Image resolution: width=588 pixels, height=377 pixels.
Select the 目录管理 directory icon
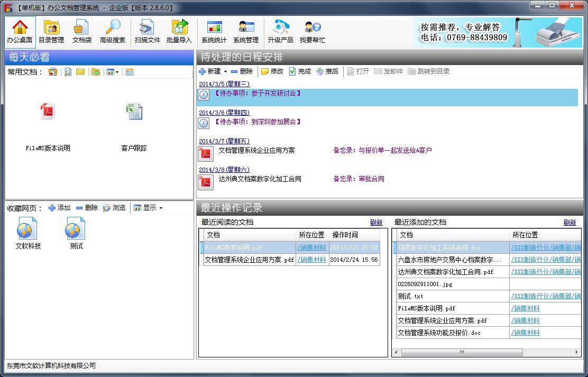click(x=51, y=31)
